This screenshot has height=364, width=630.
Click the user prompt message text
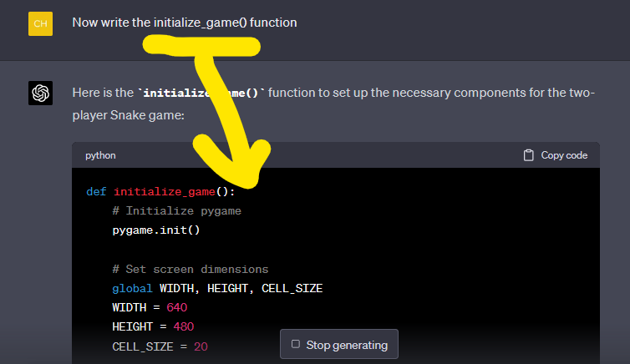click(x=184, y=23)
